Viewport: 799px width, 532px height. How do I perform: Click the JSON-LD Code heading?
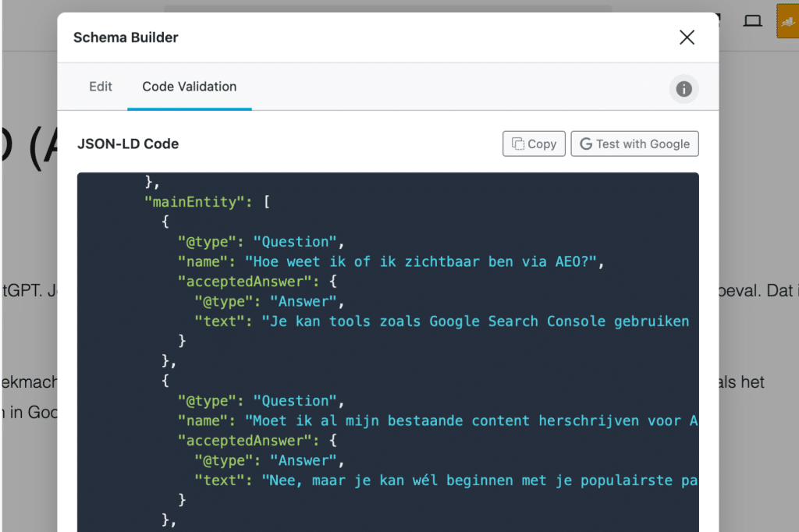click(128, 144)
